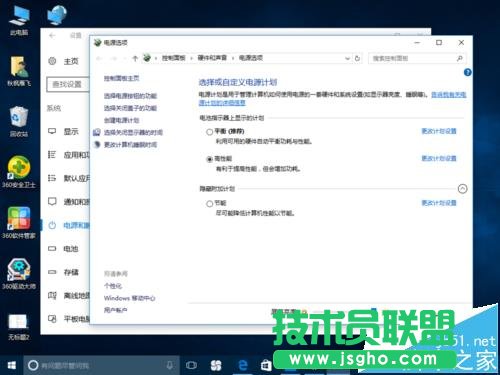The width and height of the screenshot is (500, 375).
Task: Expand the chevron before 控制面板 breadcrumb
Action: (156, 58)
